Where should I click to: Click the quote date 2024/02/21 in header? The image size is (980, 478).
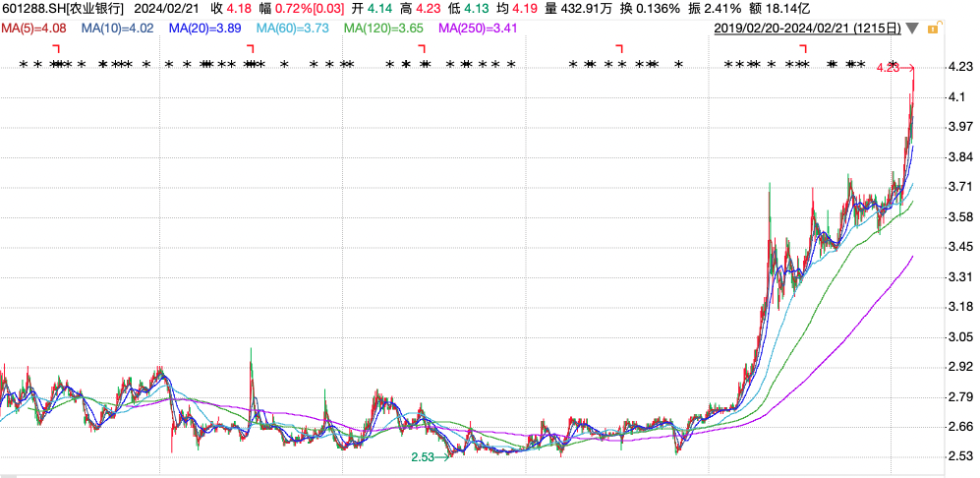[x=166, y=9]
